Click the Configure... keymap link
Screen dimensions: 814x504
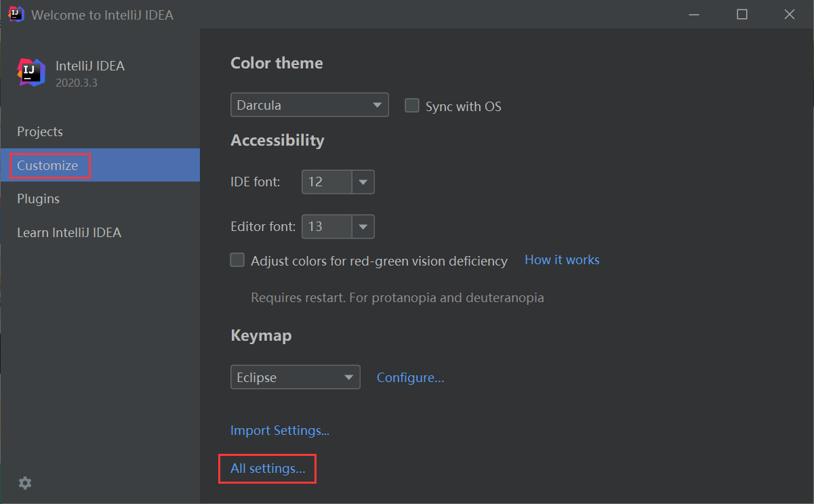(411, 377)
